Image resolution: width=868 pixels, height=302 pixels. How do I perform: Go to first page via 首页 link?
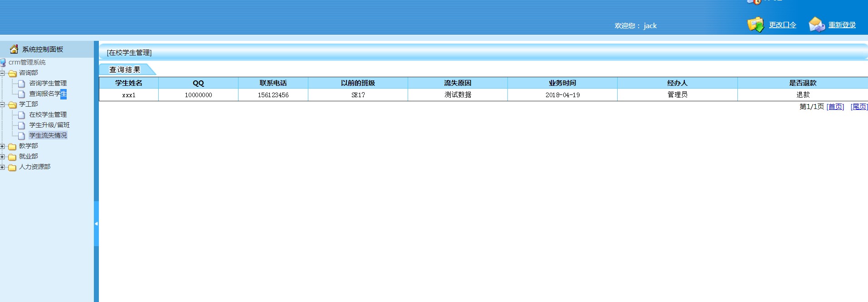tap(835, 107)
